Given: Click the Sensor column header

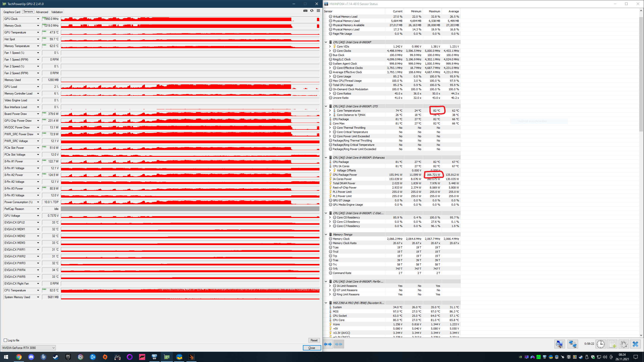Looking at the screenshot, I should coord(354,11).
